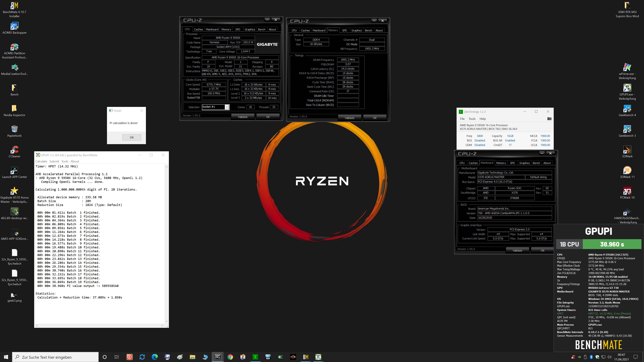This screenshot has width=644, height=362.
Task: Open the Windows Start menu
Action: pyautogui.click(x=6, y=357)
